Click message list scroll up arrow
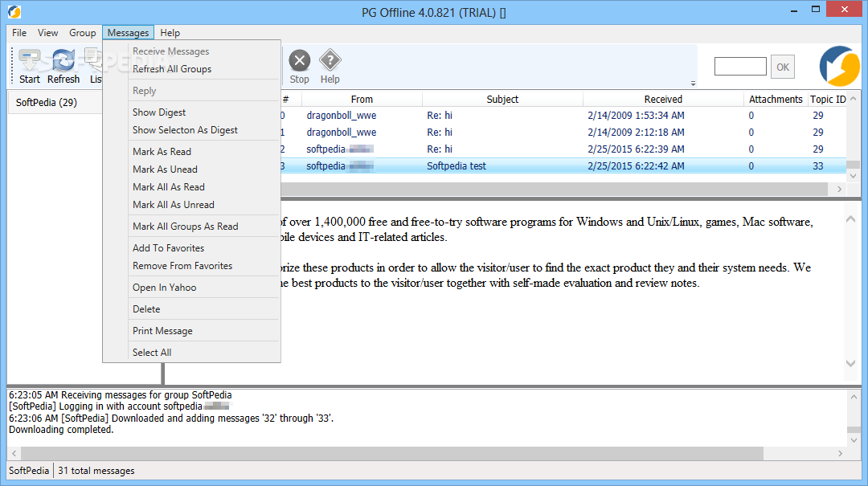The height and width of the screenshot is (486, 868). (x=853, y=99)
